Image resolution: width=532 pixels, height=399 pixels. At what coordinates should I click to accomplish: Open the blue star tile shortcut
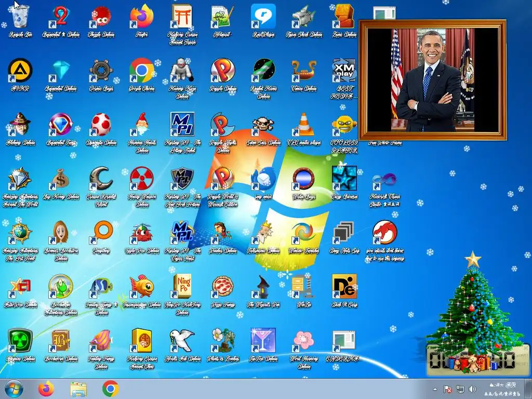click(344, 179)
